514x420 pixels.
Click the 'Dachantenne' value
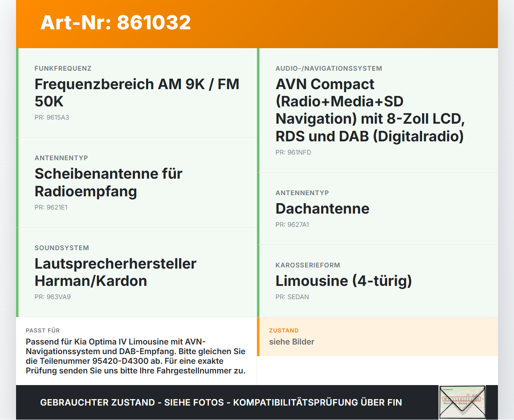[x=322, y=209]
